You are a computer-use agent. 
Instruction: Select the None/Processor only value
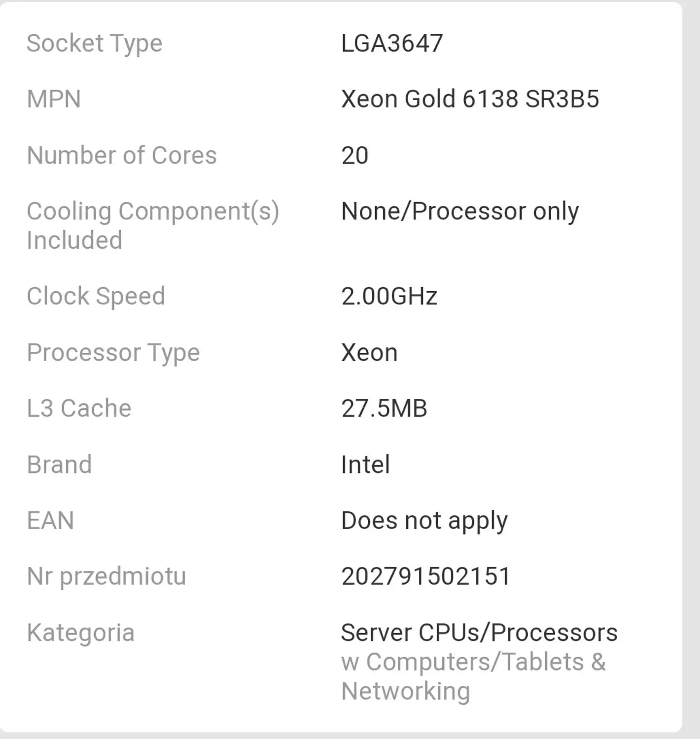[459, 211]
